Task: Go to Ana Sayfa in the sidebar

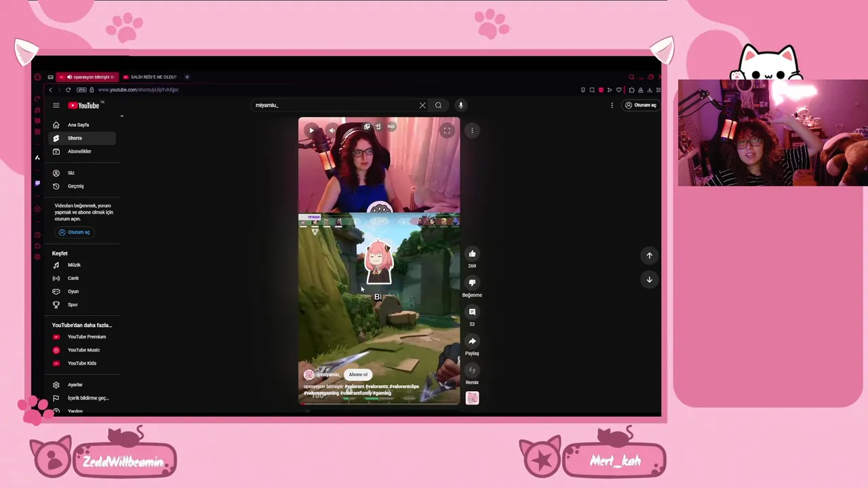Action: pyautogui.click(x=83, y=125)
